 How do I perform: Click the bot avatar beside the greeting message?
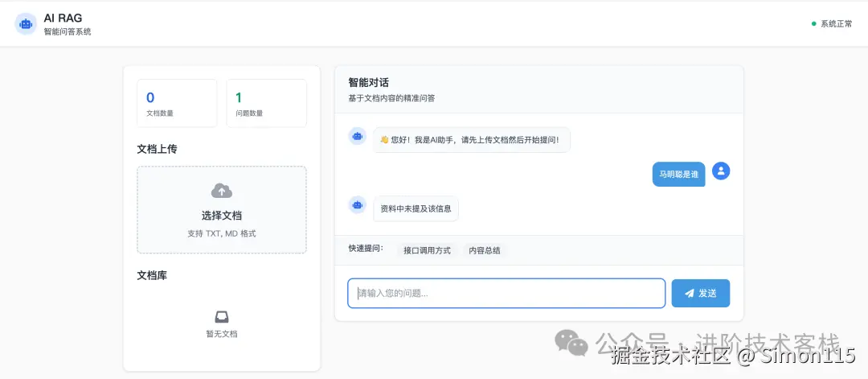tap(357, 136)
